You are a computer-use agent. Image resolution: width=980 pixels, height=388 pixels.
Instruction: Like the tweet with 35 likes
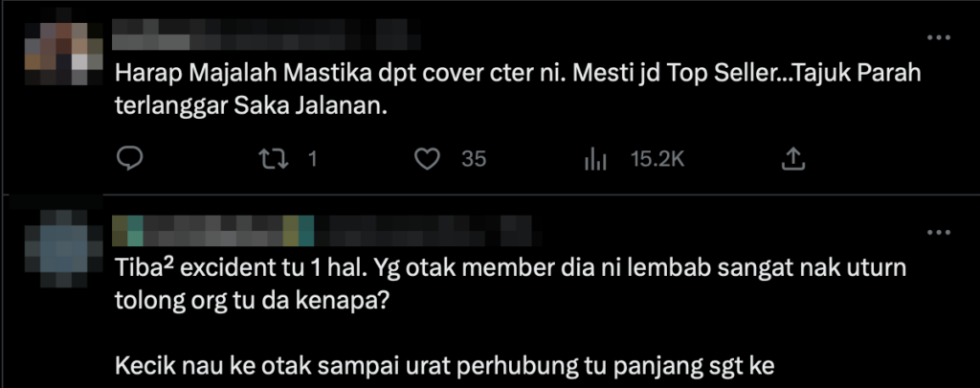[428, 159]
